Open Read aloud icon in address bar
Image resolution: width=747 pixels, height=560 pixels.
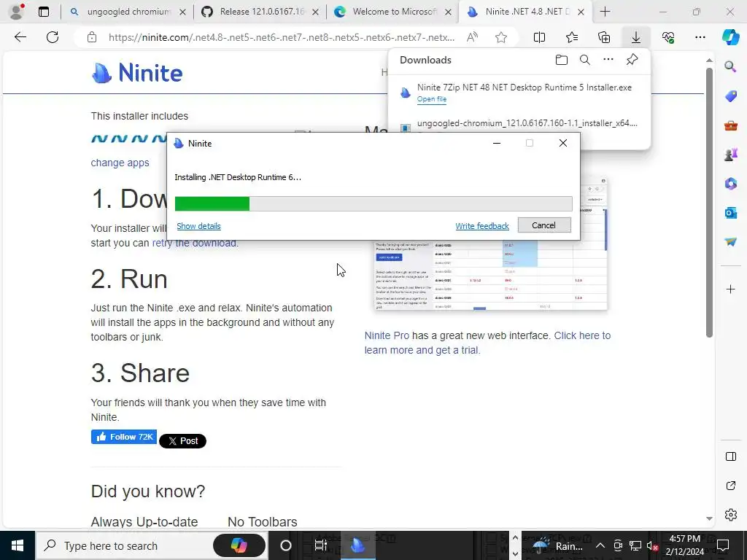tap(472, 37)
